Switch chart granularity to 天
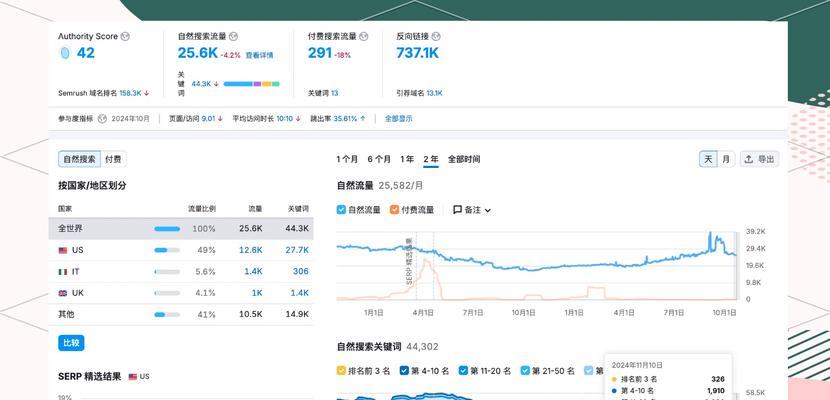 tap(708, 159)
